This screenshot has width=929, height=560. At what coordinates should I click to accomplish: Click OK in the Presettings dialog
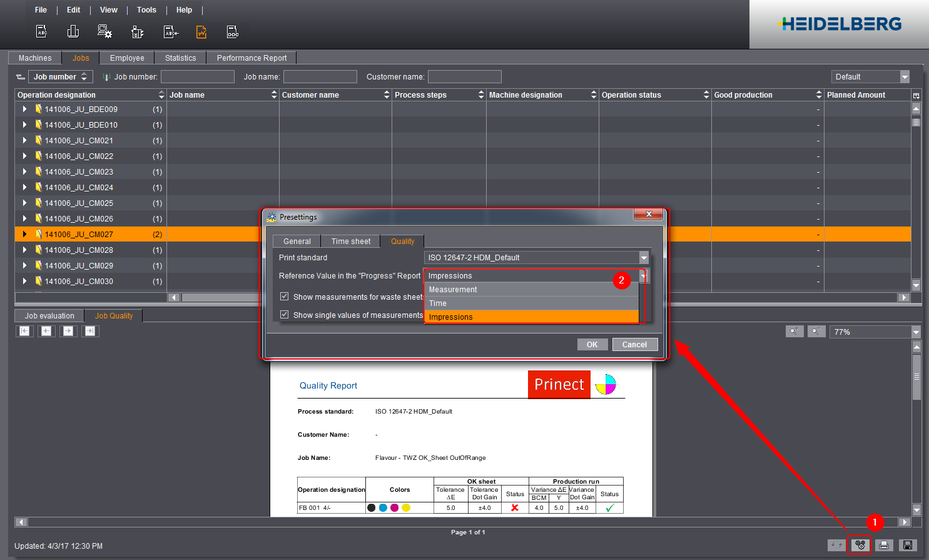point(592,345)
